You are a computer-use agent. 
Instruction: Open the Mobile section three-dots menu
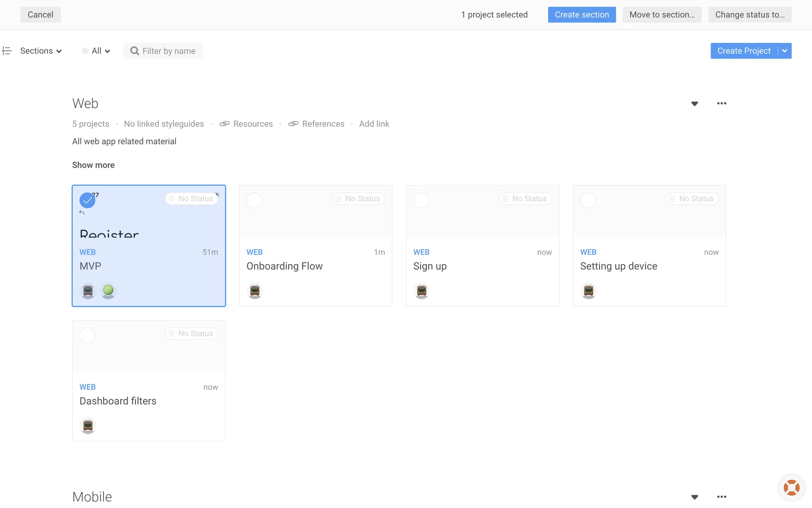pyautogui.click(x=721, y=497)
